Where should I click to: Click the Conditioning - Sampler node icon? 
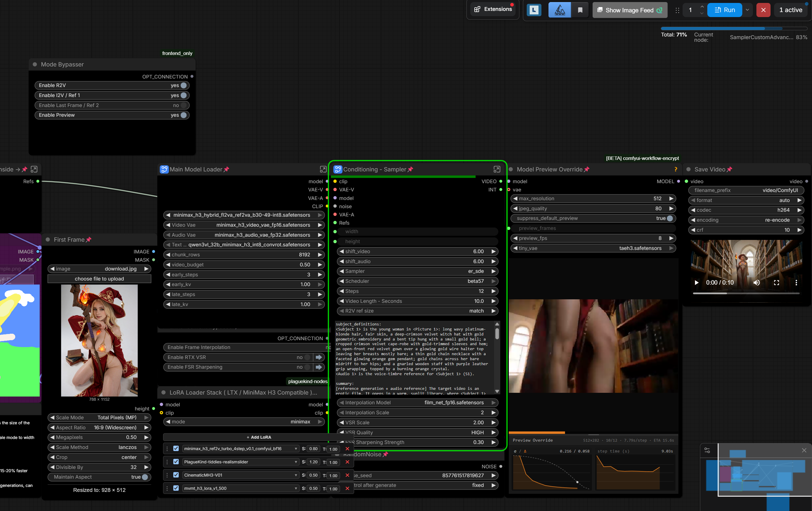point(338,169)
